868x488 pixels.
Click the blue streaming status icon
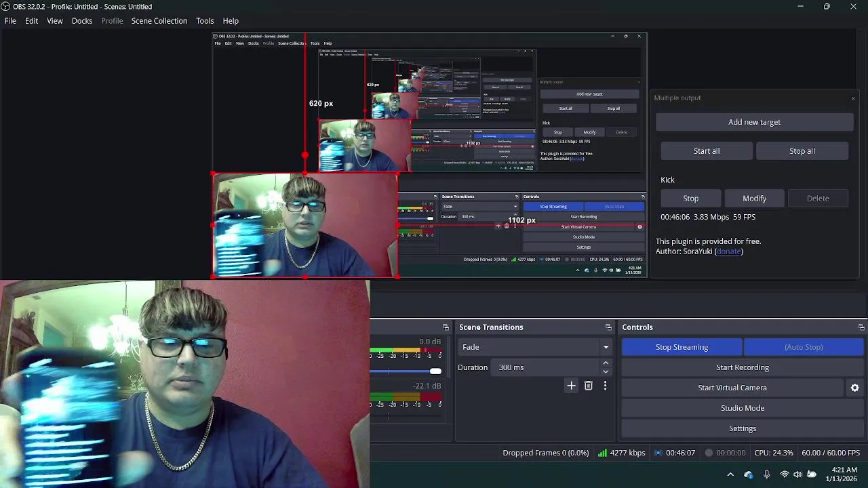pos(658,453)
